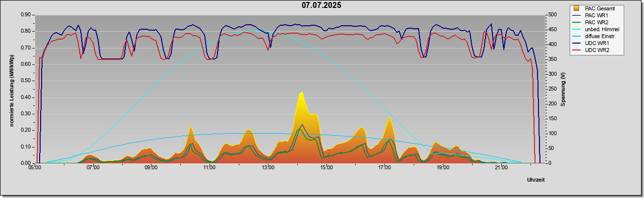This screenshot has width=644, height=198.
Task: Click the 21:00 time axis tick
Action: (x=501, y=168)
